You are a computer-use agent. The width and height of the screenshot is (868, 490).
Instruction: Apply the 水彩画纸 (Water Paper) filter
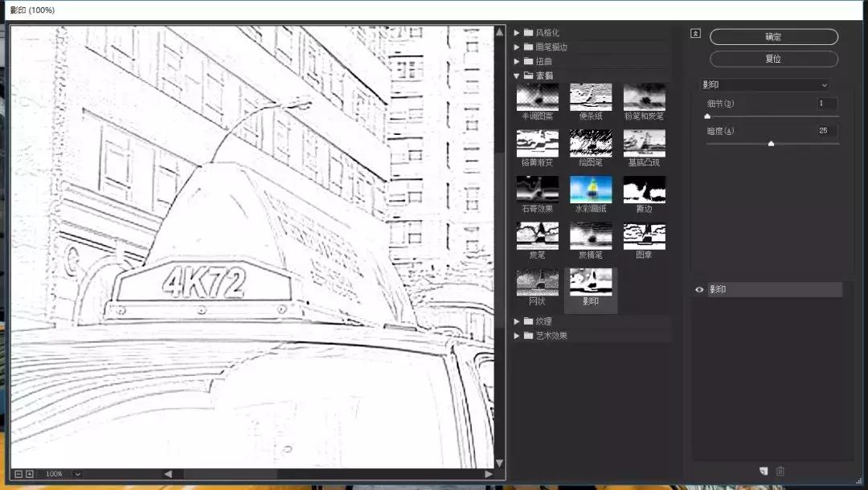(x=591, y=190)
